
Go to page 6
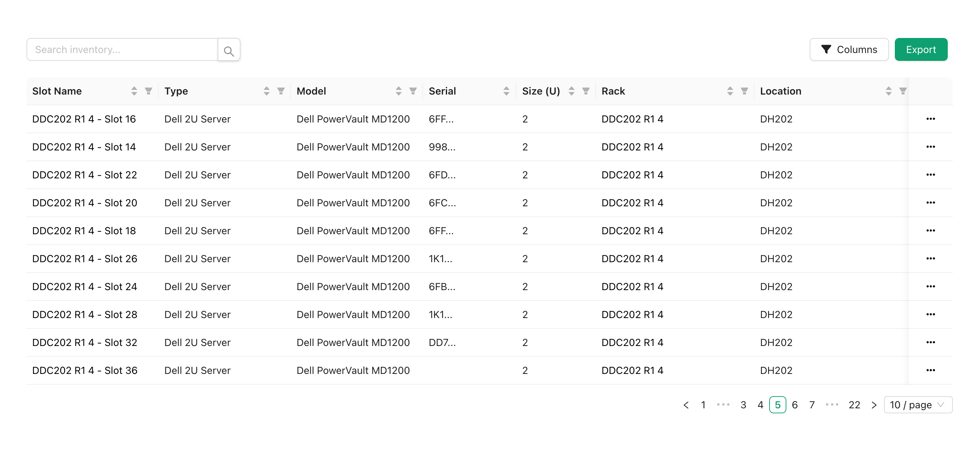pyautogui.click(x=794, y=405)
